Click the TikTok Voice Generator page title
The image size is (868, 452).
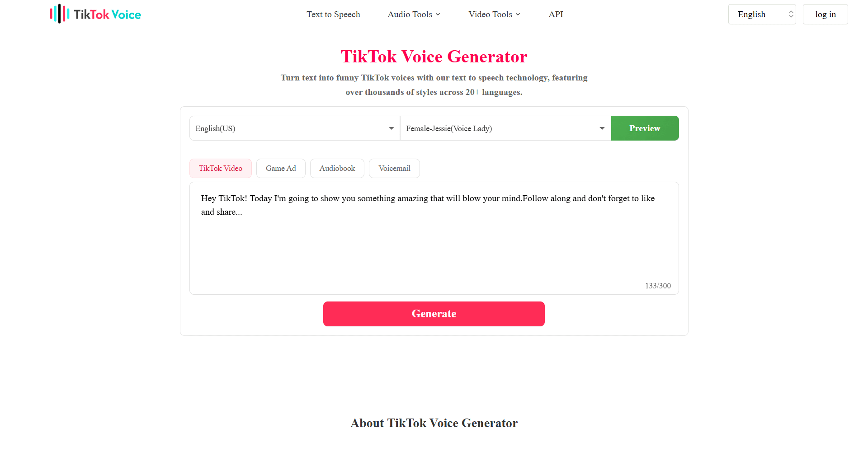click(x=434, y=56)
